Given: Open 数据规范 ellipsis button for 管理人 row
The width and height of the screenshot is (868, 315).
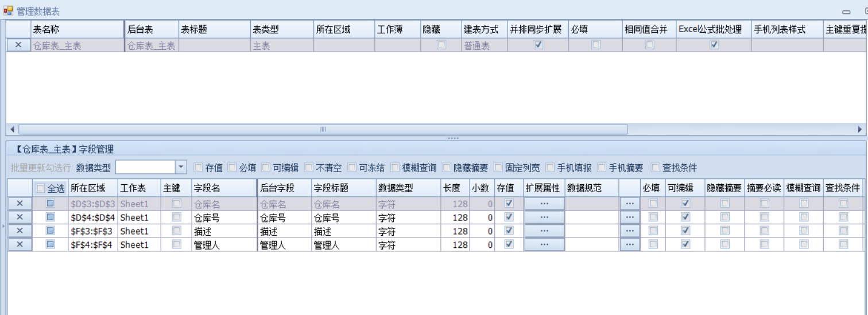Looking at the screenshot, I should coord(629,245).
